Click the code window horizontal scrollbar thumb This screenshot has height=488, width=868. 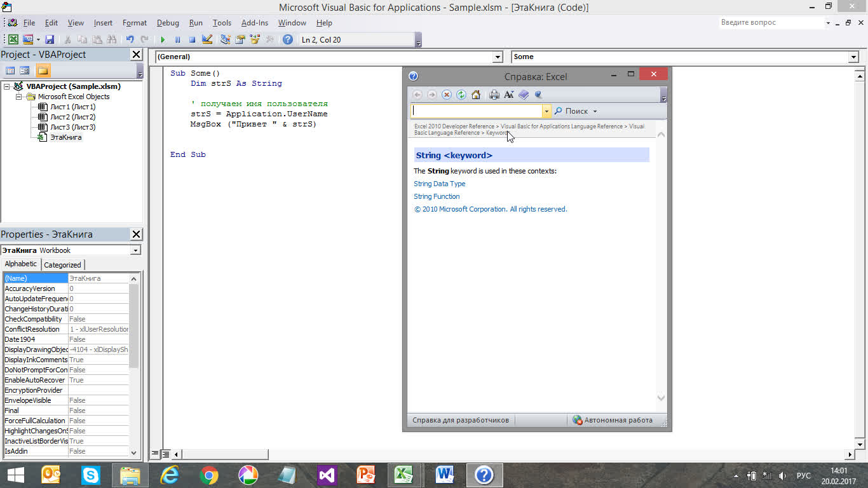click(225, 454)
